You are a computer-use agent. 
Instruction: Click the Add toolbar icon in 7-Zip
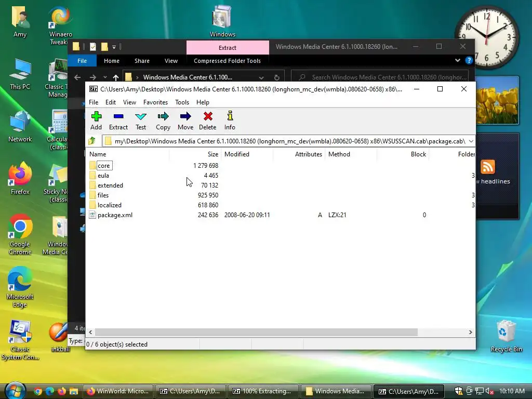pos(96,121)
